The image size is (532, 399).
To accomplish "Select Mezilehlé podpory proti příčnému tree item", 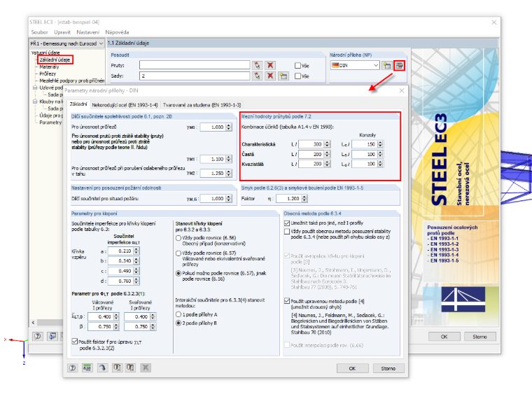I will (x=72, y=80).
